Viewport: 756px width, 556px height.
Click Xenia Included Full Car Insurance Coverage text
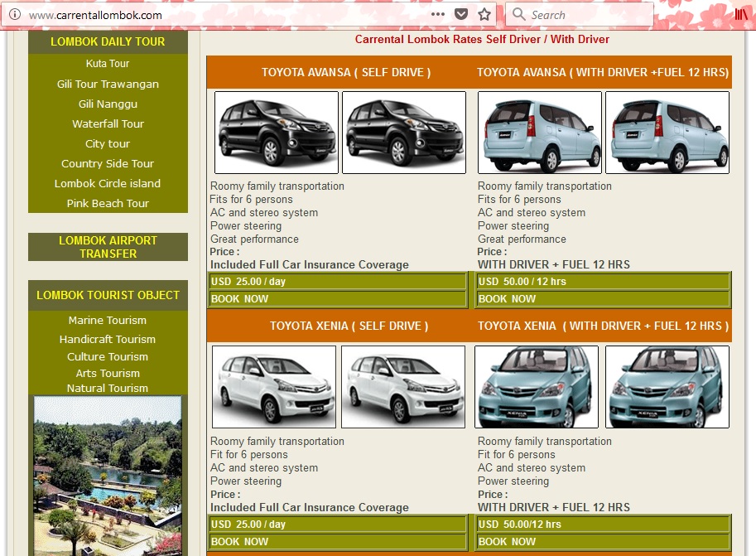(x=309, y=507)
